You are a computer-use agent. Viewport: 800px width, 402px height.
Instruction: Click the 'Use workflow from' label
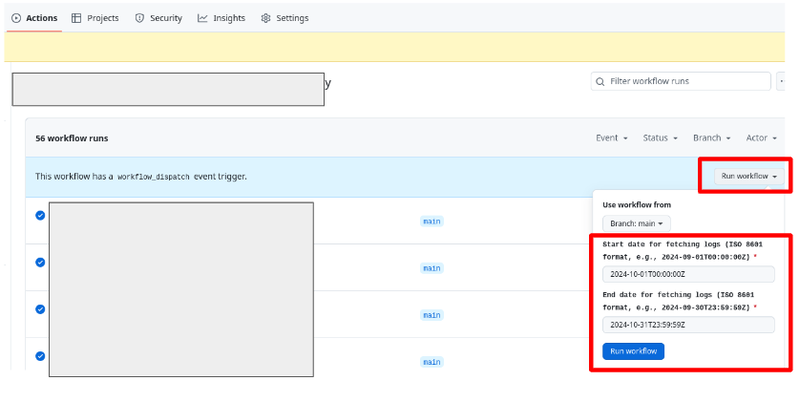636,205
